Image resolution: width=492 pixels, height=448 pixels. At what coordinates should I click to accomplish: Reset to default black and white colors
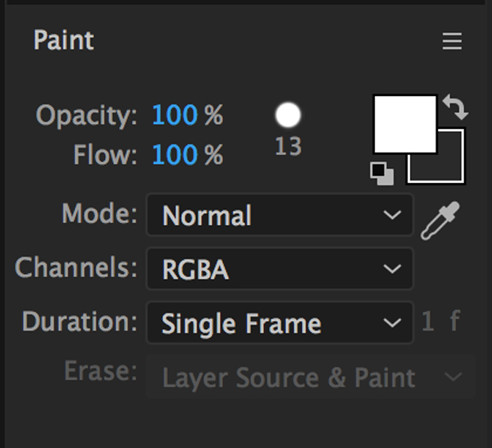382,174
